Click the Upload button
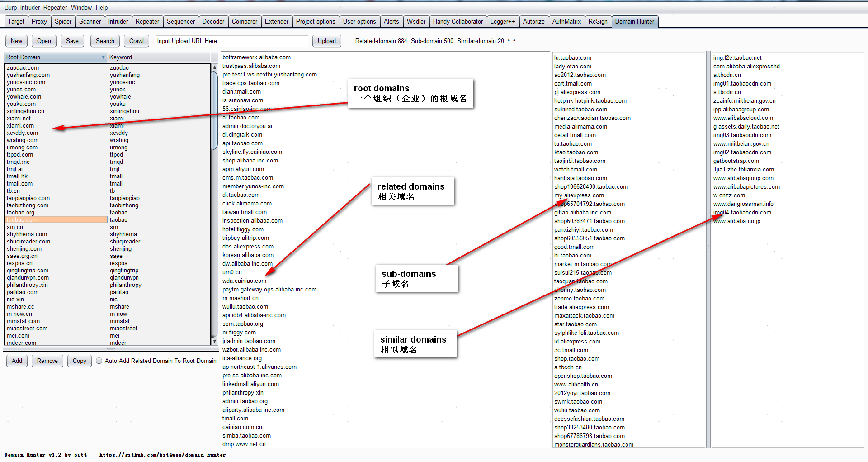Viewport: 868px width, 462px height. [327, 41]
